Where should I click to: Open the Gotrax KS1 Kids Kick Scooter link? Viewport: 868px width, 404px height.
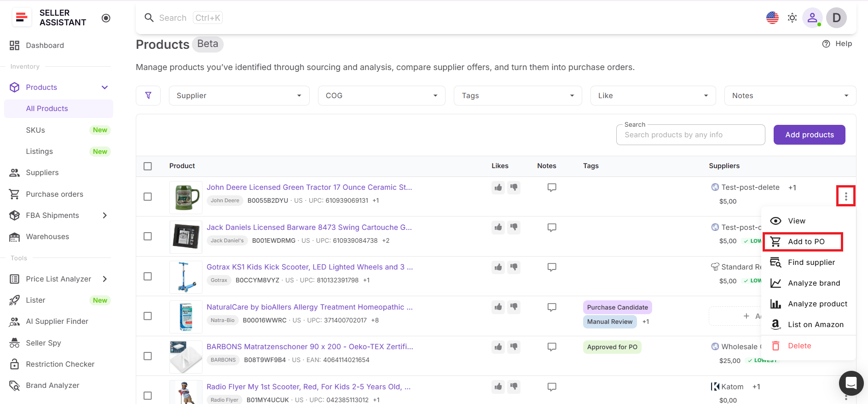tap(310, 267)
